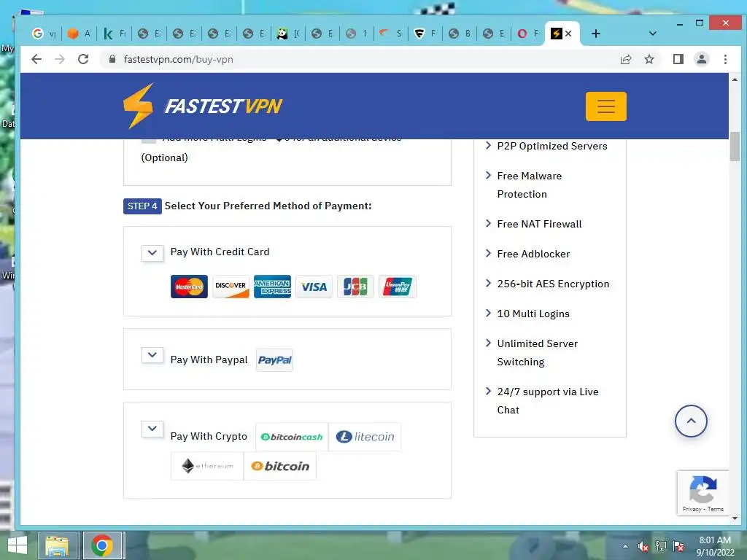Show hidden tray icons arrow
747x560 pixels.
pyautogui.click(x=625, y=546)
